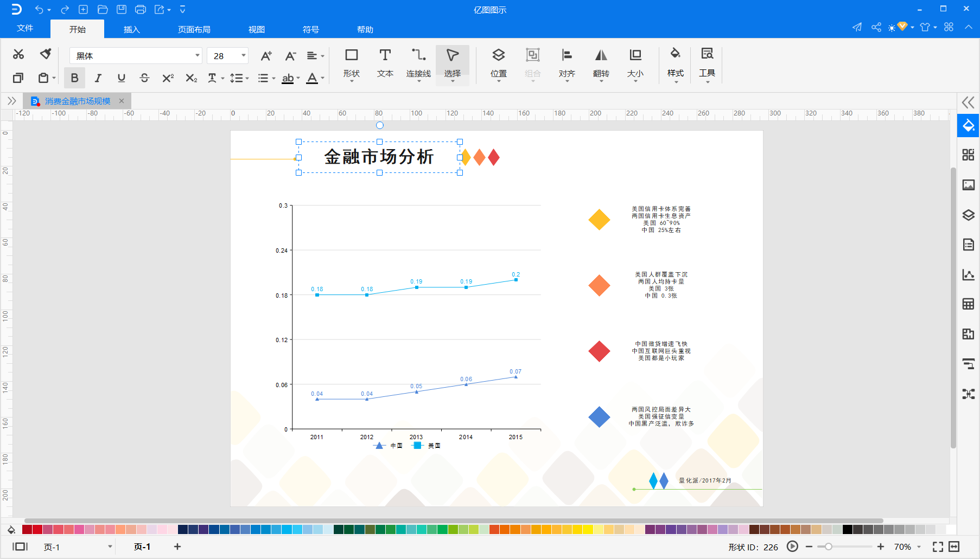
Task: Collapse the right sidebar panel chevrons
Action: [x=968, y=102]
